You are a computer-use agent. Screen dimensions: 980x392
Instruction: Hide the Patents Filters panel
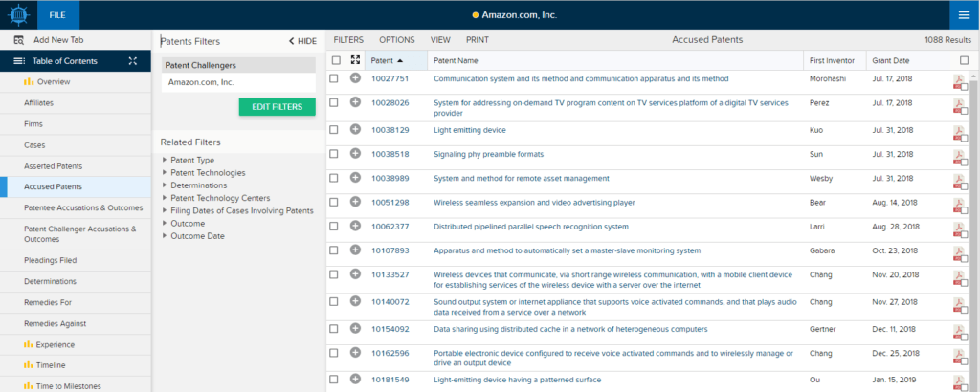pyautogui.click(x=302, y=41)
